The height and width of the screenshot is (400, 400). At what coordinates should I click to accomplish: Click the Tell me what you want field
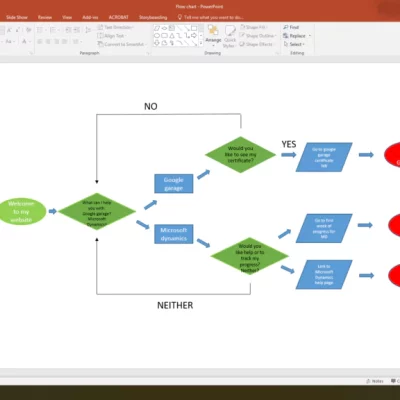(211, 17)
